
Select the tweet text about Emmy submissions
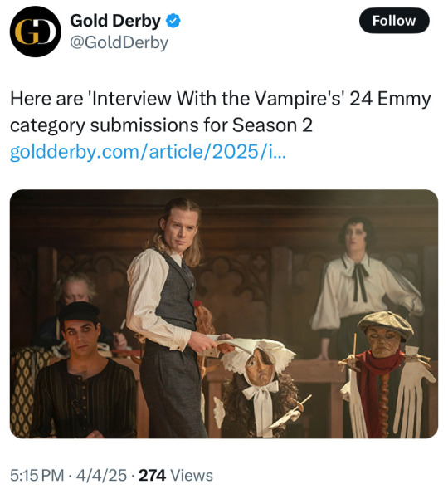220,111
